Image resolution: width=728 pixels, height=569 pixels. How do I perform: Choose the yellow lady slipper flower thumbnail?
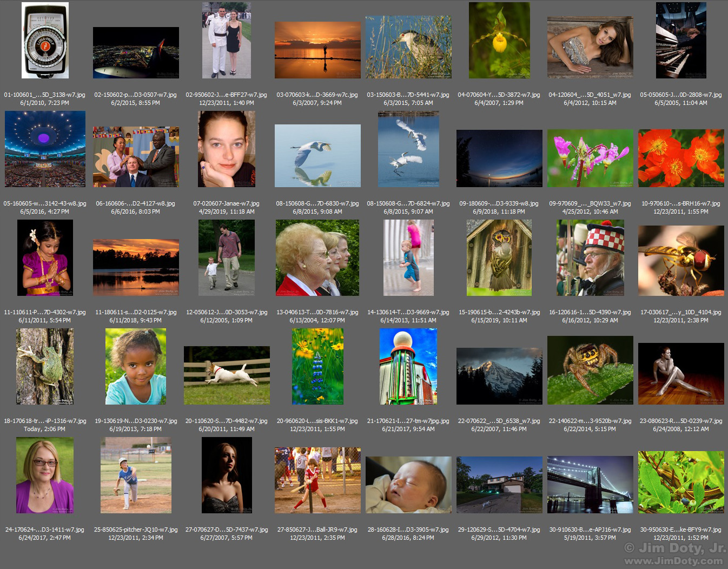[499, 40]
